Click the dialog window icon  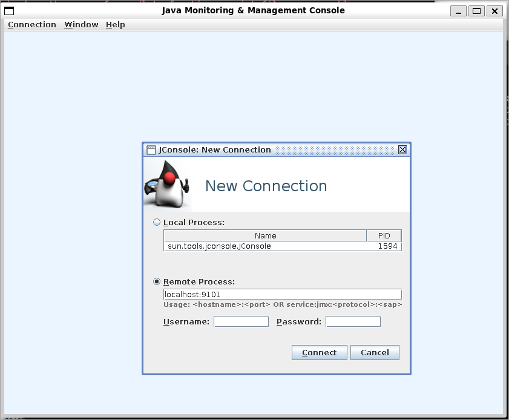point(151,149)
